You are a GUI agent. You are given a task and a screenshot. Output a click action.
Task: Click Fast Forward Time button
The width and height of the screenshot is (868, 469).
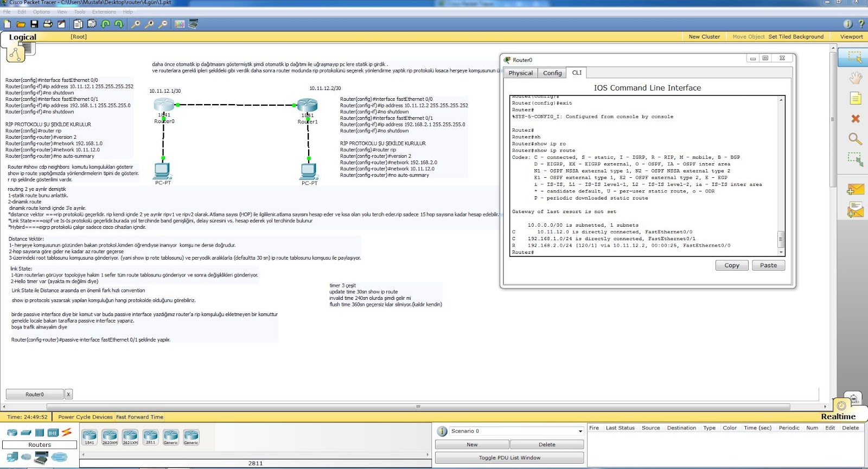point(139,417)
